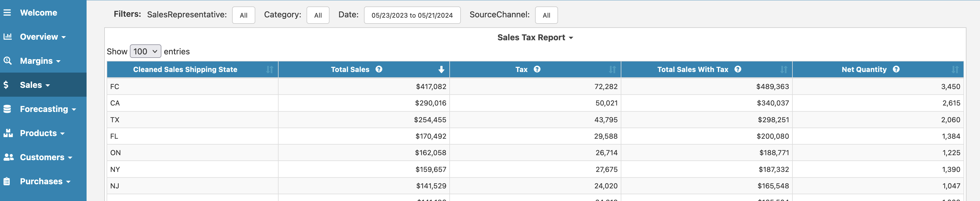Open the Show entries count dropdown
Screen dimensions: 980x201
145,51
